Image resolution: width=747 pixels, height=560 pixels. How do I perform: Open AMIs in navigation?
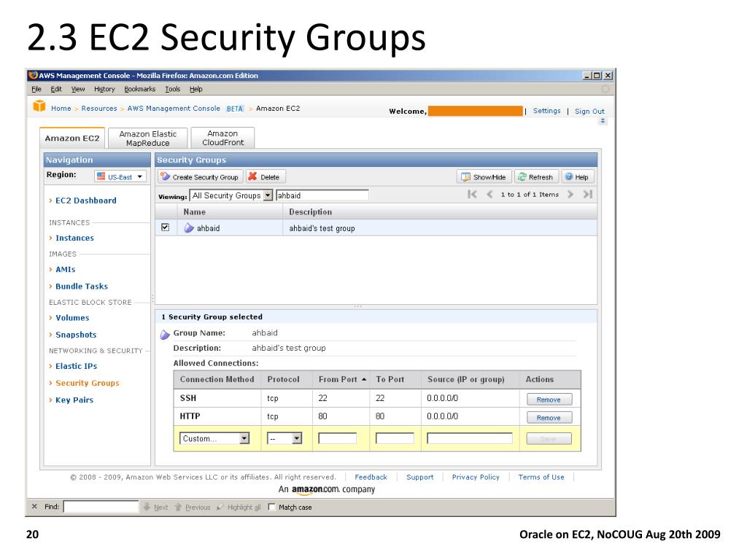pos(65,269)
